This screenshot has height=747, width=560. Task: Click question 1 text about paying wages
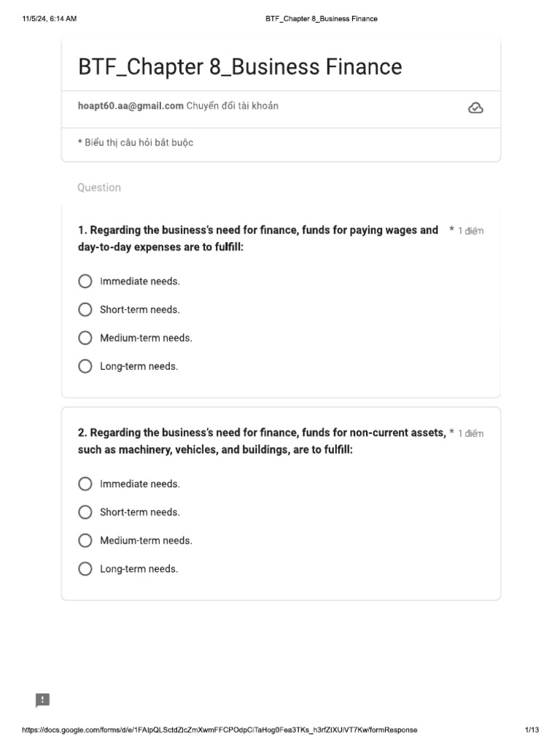(x=258, y=239)
